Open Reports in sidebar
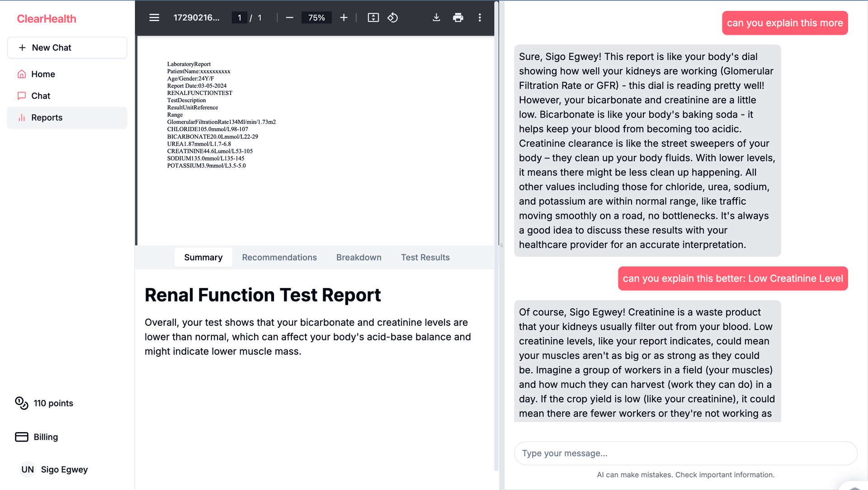The width and height of the screenshot is (868, 490). 67,118
